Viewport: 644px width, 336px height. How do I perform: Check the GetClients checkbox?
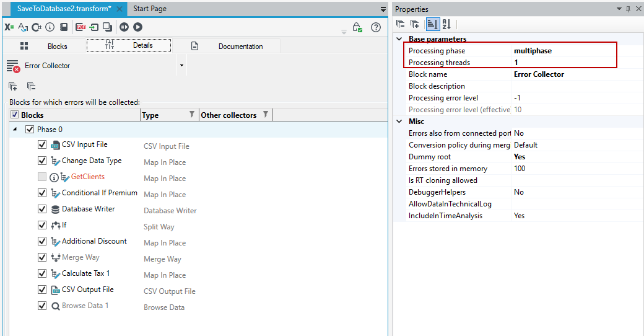[42, 177]
